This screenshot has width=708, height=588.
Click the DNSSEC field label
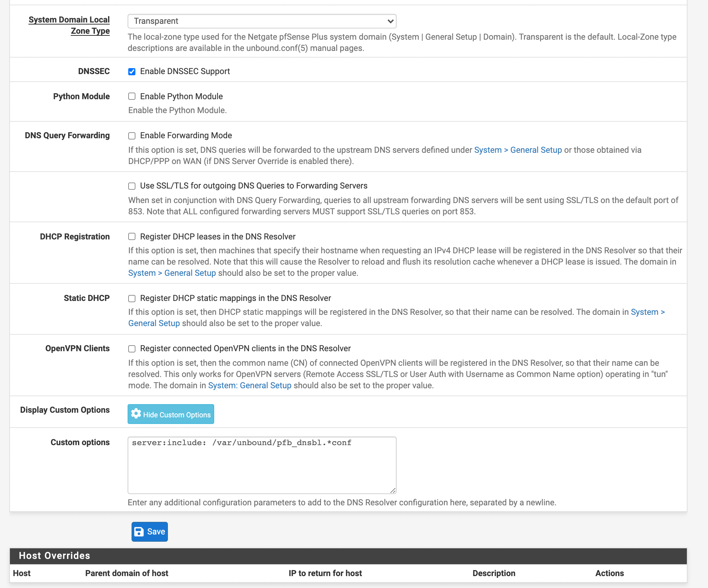click(x=94, y=71)
